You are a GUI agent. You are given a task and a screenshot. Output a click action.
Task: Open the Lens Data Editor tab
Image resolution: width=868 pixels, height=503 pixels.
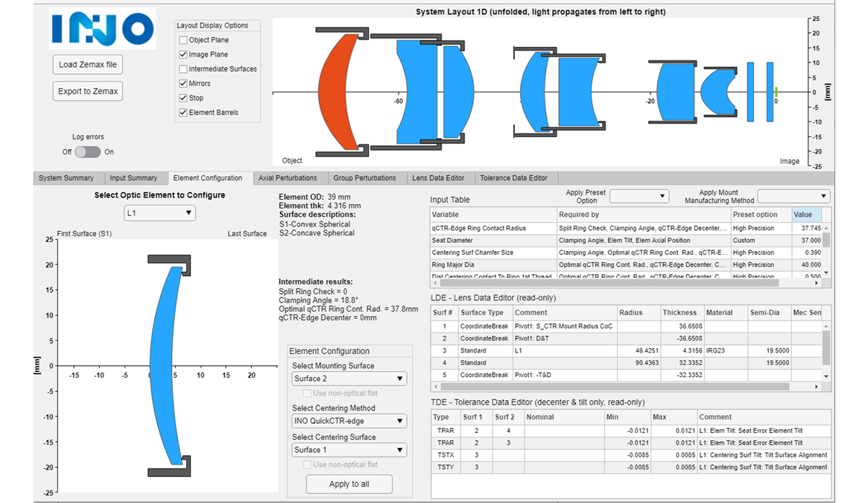(x=440, y=178)
